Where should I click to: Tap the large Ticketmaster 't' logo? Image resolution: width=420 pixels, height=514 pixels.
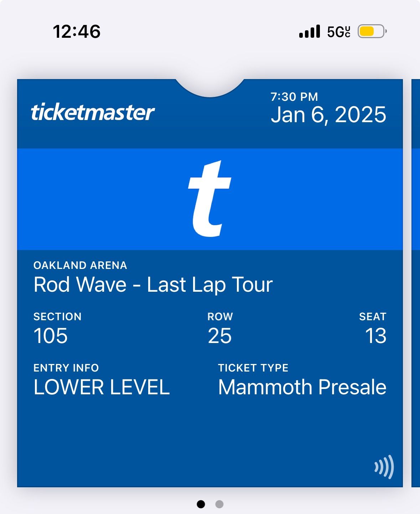pos(209,199)
